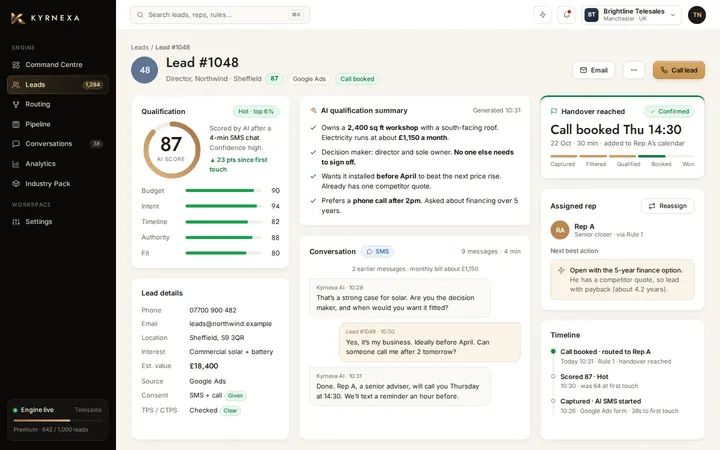The image size is (720, 450).
Task: Click the Consent Given tag
Action: click(236, 395)
